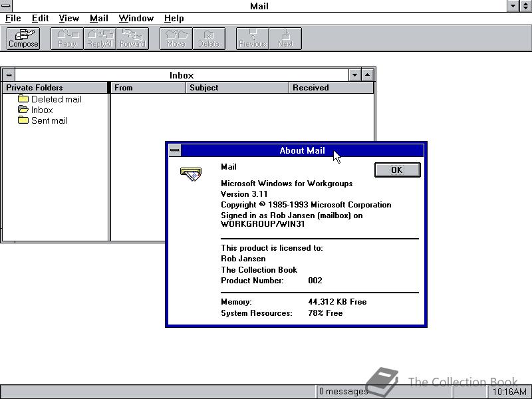Open the View menu
Image resolution: width=532 pixels, height=399 pixels.
tap(69, 19)
